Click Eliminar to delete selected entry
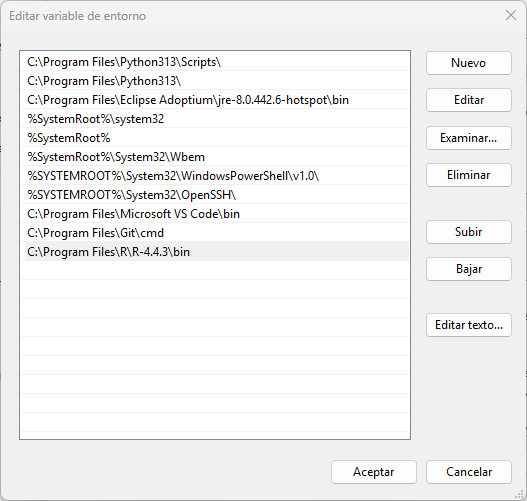Image resolution: width=527 pixels, height=501 pixels. [469, 175]
